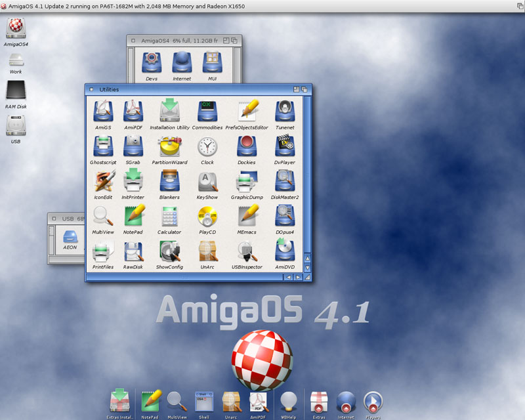Screen dimensions: 525x420
Task: Launch the Clock application
Action: pyautogui.click(x=207, y=146)
